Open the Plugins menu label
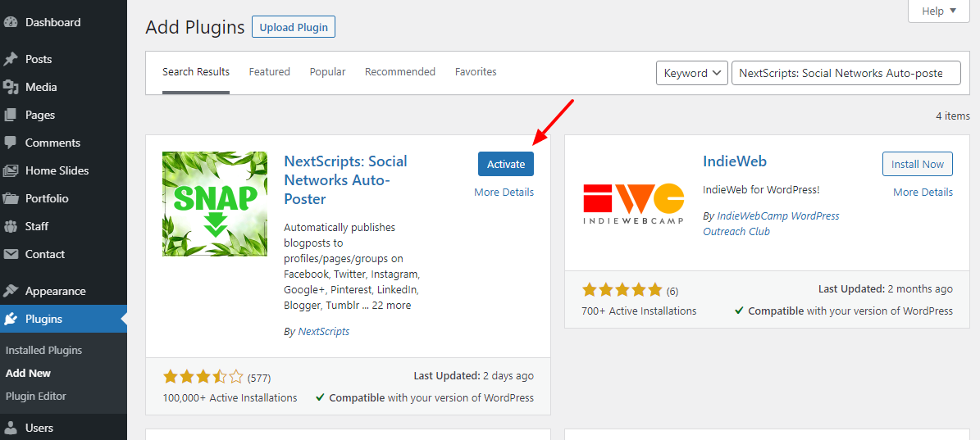 [43, 319]
